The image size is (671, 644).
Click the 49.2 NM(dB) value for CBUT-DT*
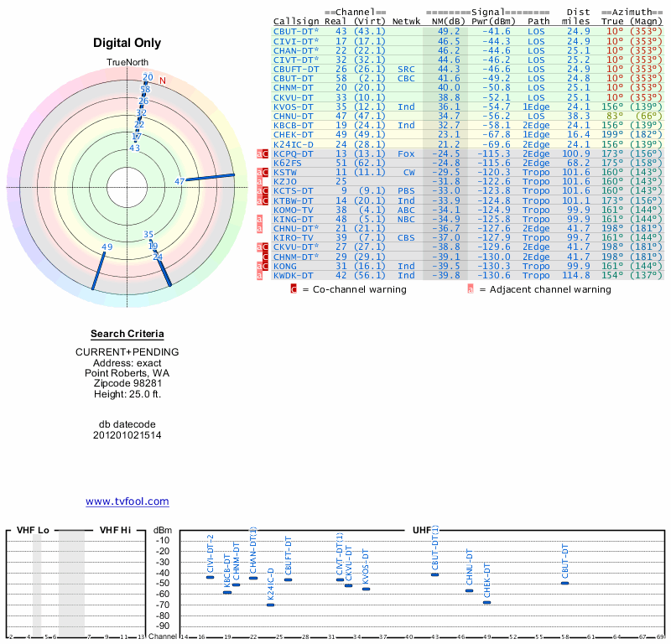(449, 31)
